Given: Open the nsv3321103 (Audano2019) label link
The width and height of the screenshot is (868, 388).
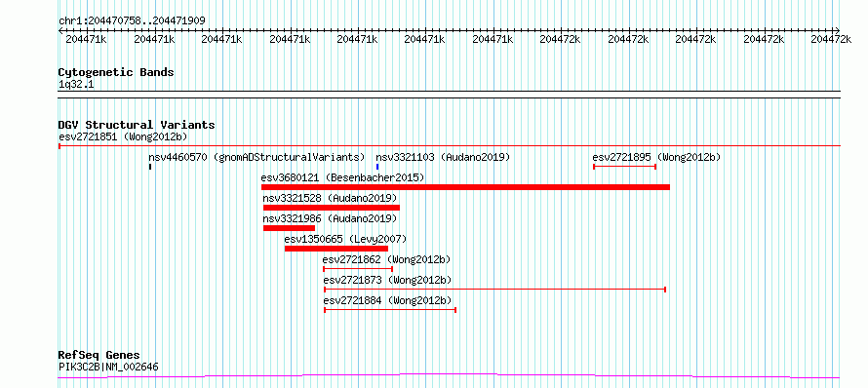Looking at the screenshot, I should pos(443,157).
